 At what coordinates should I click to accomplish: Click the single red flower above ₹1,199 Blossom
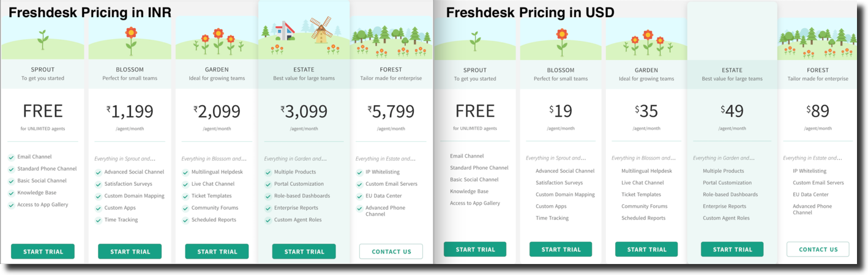[130, 40]
